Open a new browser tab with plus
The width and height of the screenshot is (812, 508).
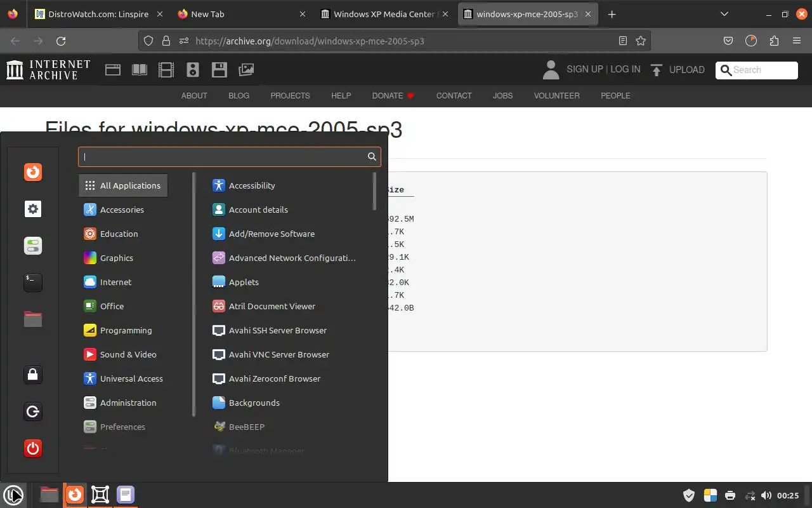pos(612,14)
